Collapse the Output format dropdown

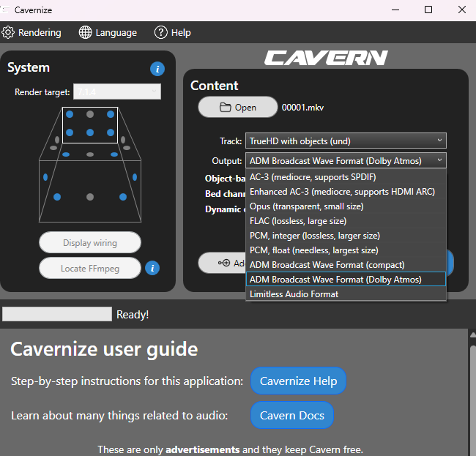(x=346, y=160)
